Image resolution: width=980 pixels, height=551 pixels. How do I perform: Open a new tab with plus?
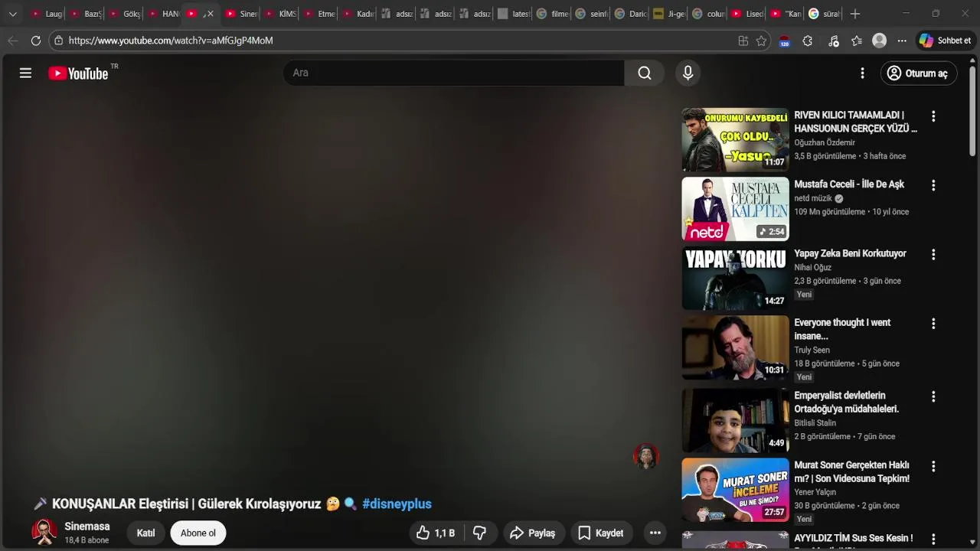pos(855,14)
